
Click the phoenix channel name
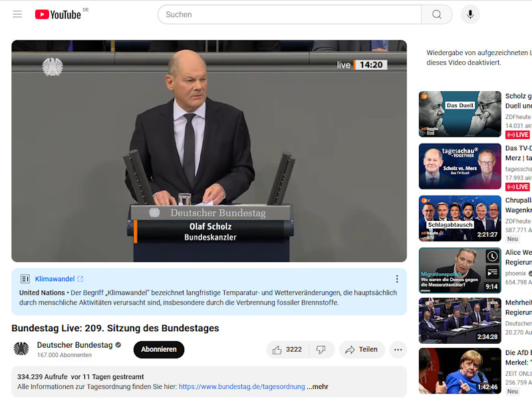515,273
